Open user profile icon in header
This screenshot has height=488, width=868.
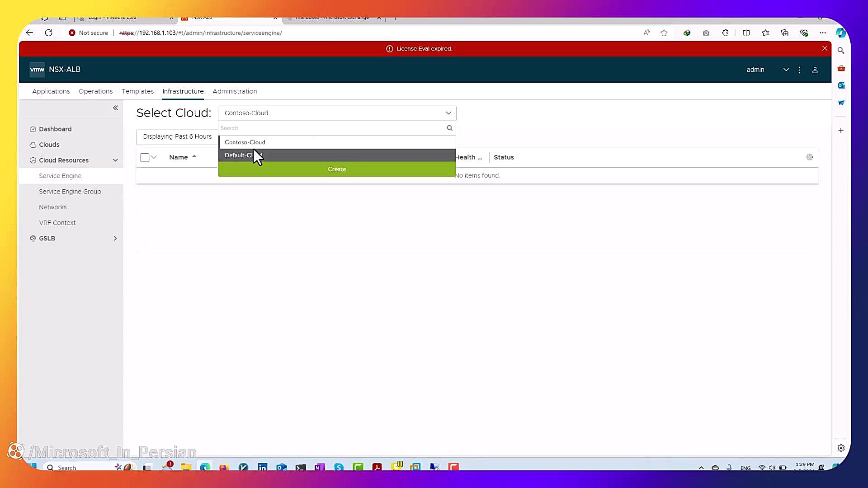pyautogui.click(x=815, y=70)
